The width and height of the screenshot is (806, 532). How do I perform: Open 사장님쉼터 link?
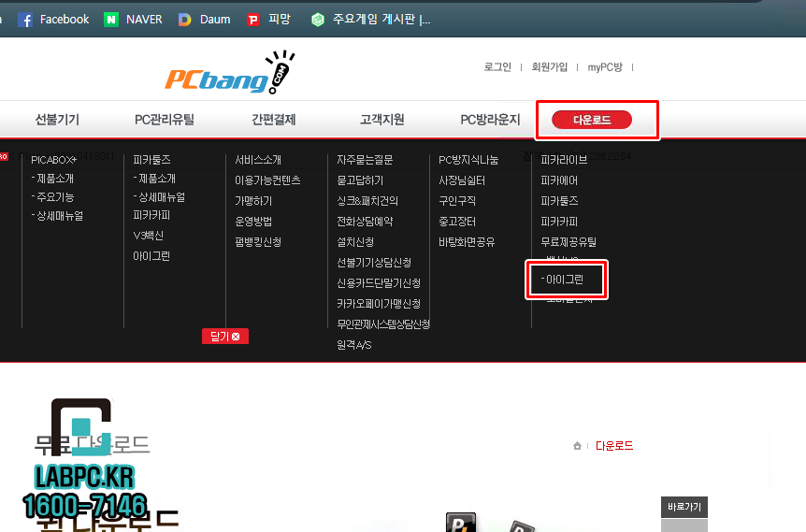(462, 180)
